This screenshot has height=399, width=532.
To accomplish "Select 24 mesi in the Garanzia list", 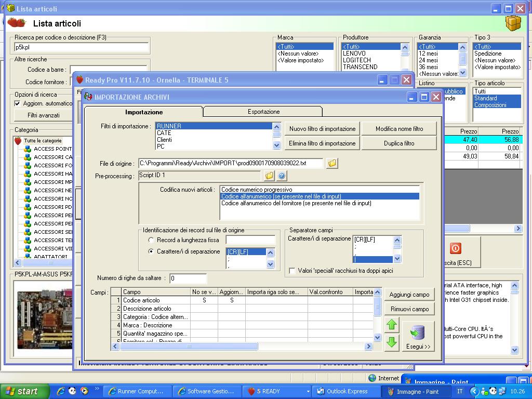I will [438, 60].
